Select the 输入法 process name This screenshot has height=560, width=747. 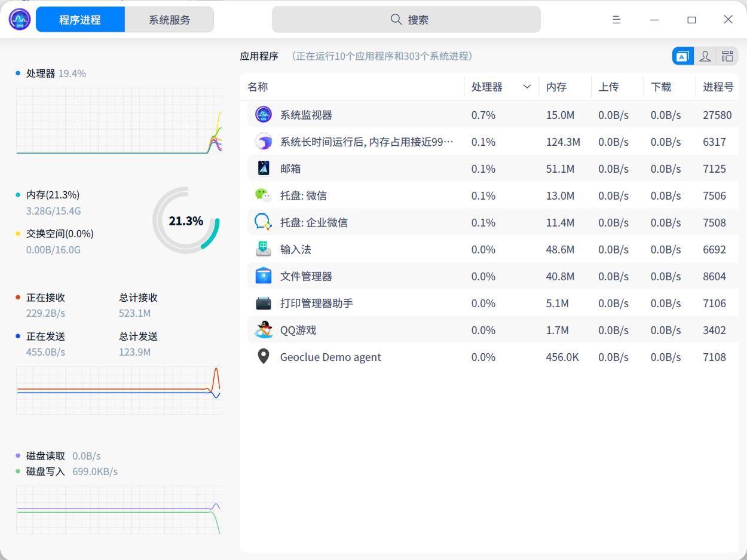click(296, 250)
